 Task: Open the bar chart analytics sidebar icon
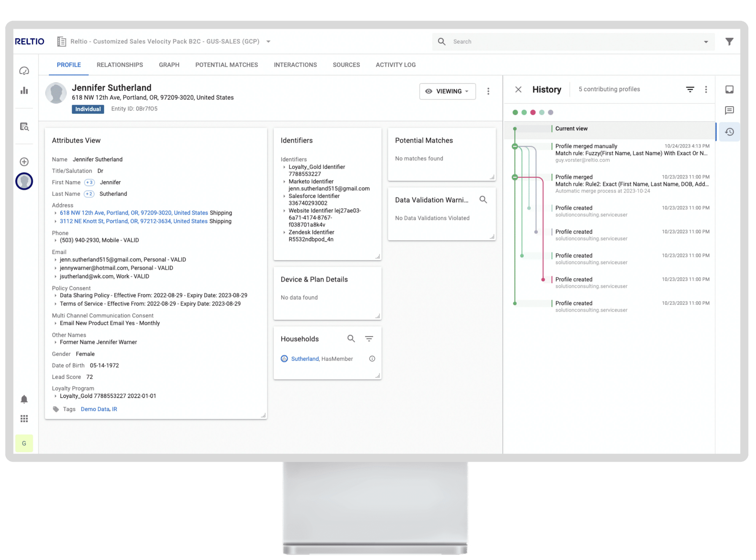point(24,91)
